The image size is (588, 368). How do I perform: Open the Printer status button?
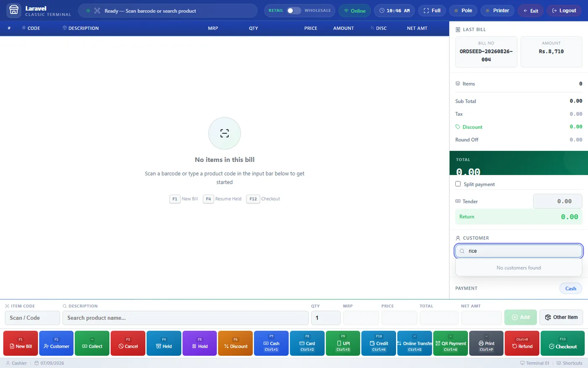(x=497, y=11)
